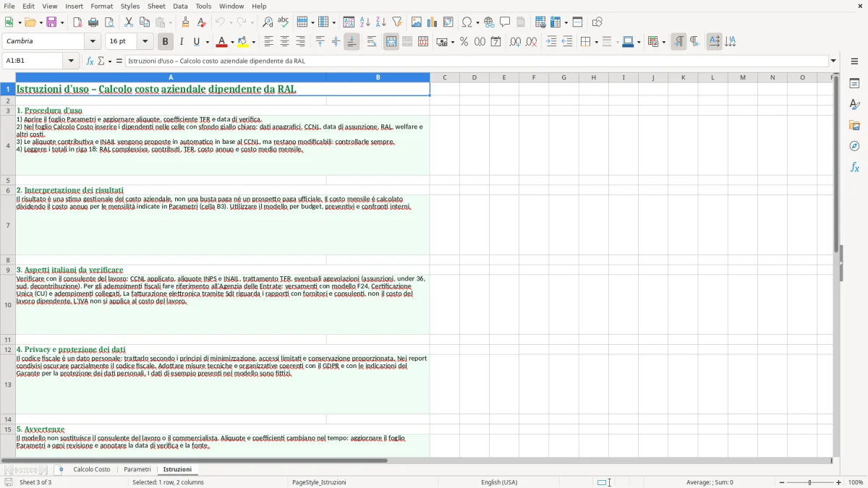The image size is (868, 488).
Task: Click the Cut scissors icon
Action: (129, 22)
